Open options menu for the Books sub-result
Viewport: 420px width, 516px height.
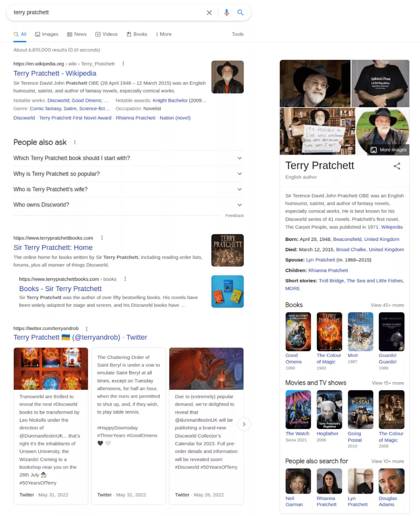pyautogui.click(x=125, y=279)
